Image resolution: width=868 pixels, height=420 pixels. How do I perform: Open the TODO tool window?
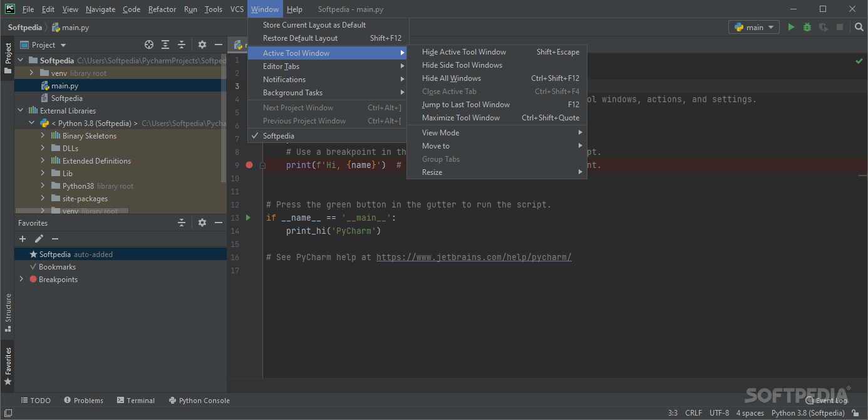(36, 401)
